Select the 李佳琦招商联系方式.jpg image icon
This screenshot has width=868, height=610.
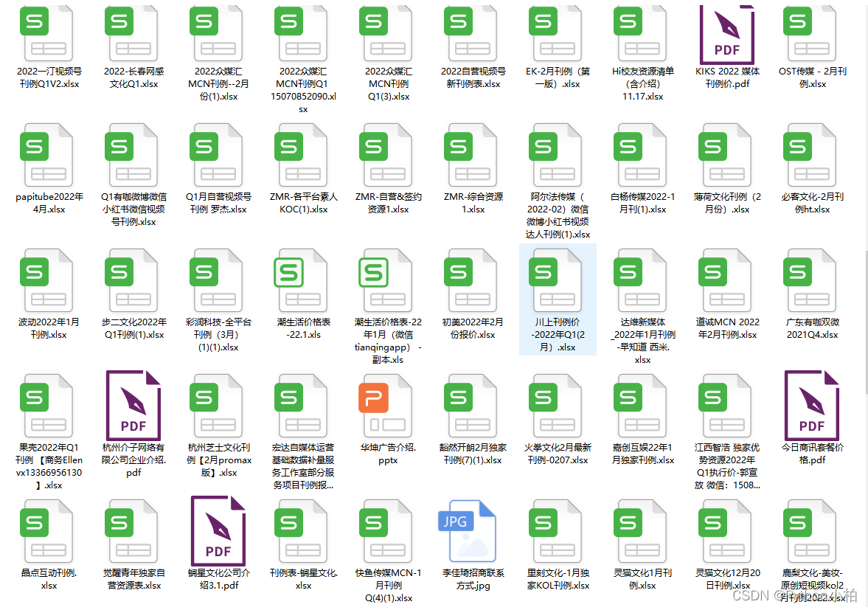pyautogui.click(x=468, y=531)
